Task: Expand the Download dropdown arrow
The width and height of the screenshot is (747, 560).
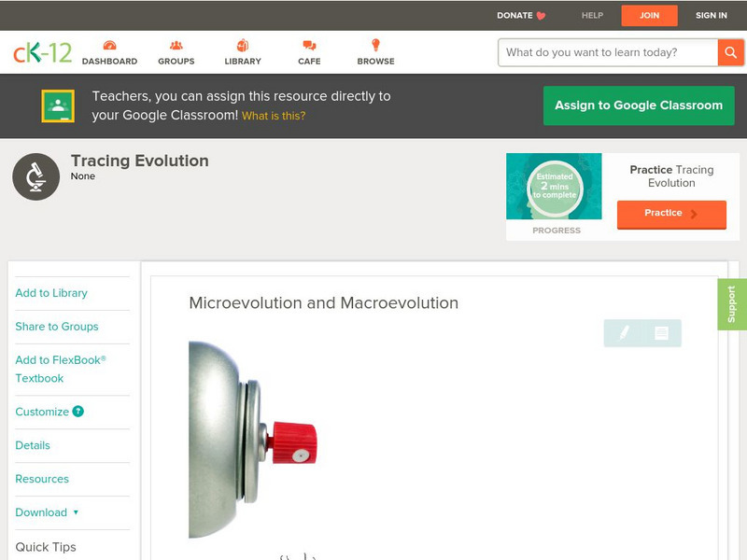Action: point(76,512)
